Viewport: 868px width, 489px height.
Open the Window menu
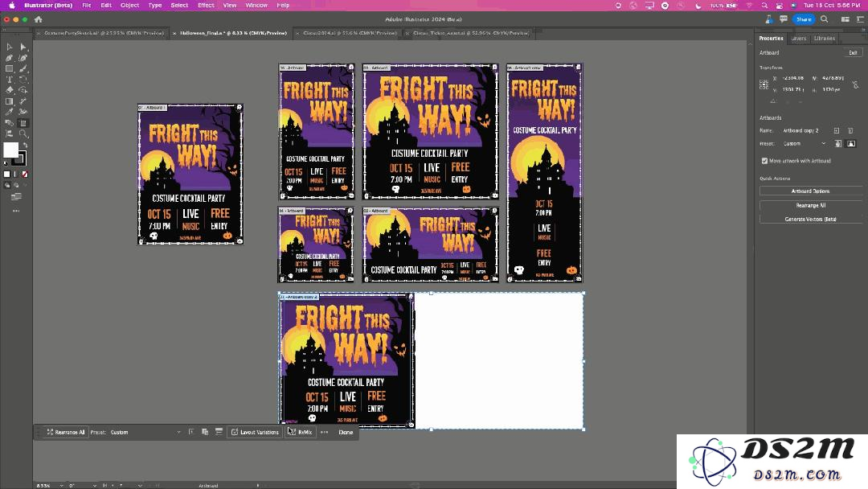click(x=256, y=5)
